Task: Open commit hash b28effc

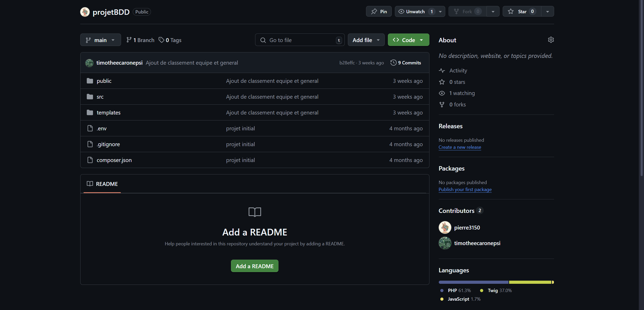Action: pyautogui.click(x=347, y=63)
